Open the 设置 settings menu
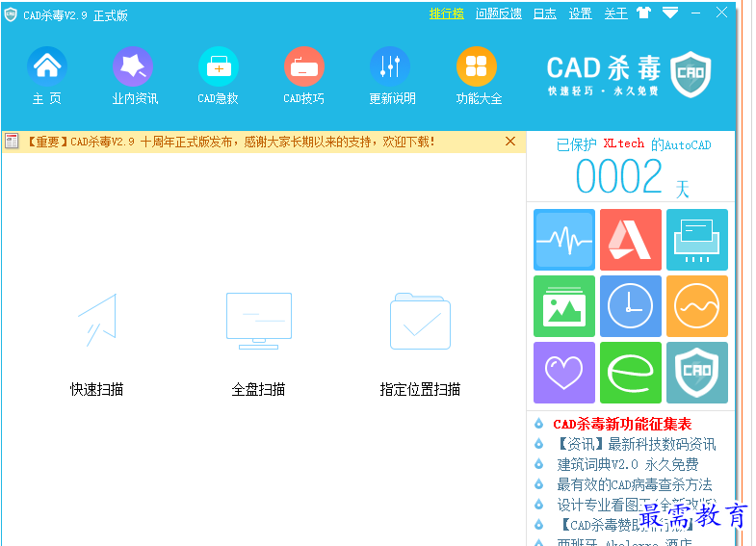This screenshot has width=756, height=546. pyautogui.click(x=581, y=13)
